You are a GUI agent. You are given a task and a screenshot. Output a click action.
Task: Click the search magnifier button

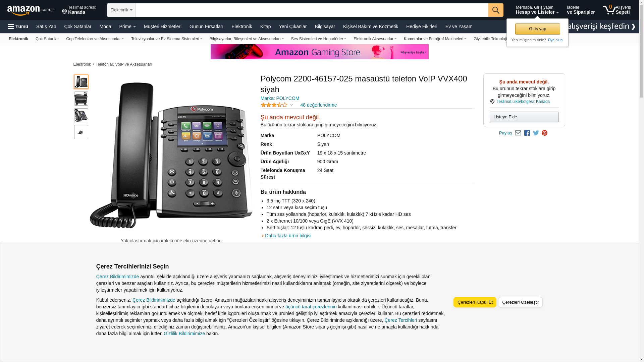click(x=496, y=10)
